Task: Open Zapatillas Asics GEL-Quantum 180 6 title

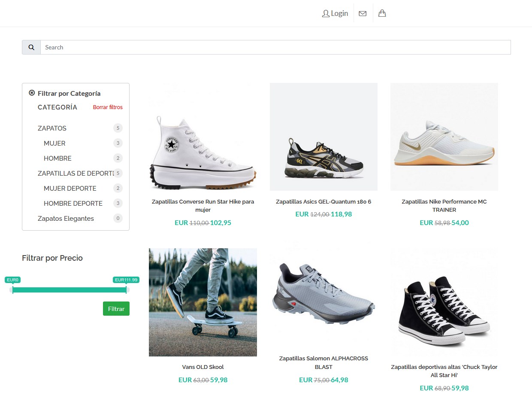Action: coord(323,201)
